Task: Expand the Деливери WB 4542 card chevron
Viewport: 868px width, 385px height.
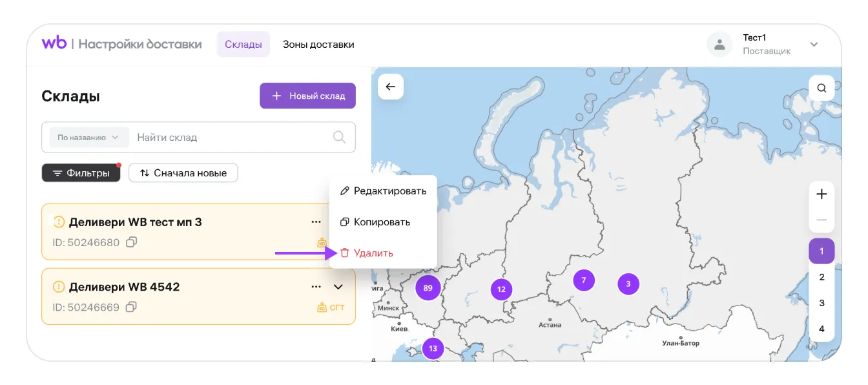Action: coord(338,287)
